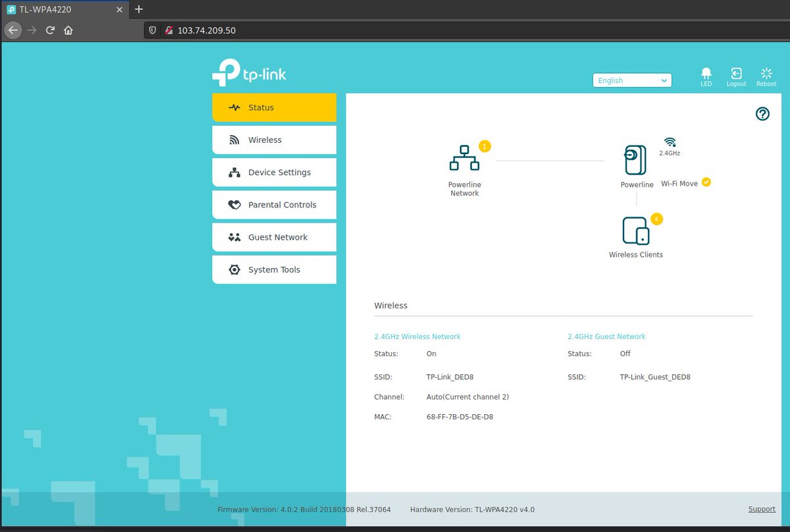
Task: Click the Powerline Network count badge 1
Action: tap(485, 146)
